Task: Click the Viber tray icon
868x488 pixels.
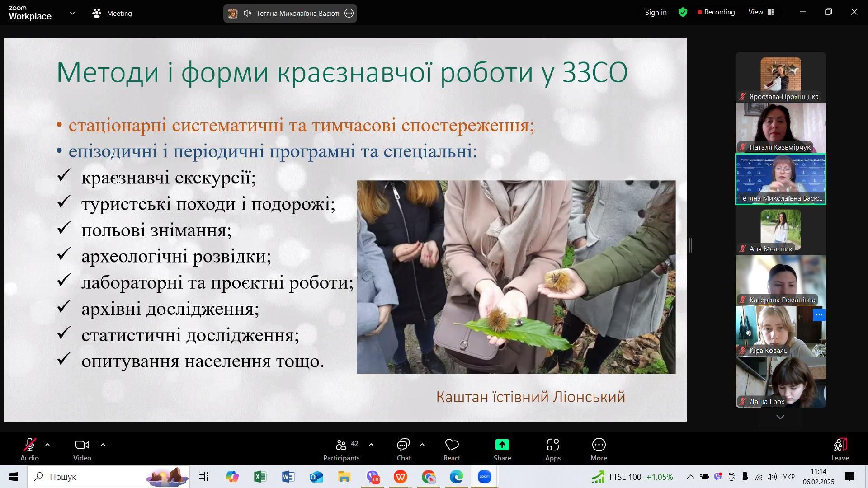Action: coord(718,477)
